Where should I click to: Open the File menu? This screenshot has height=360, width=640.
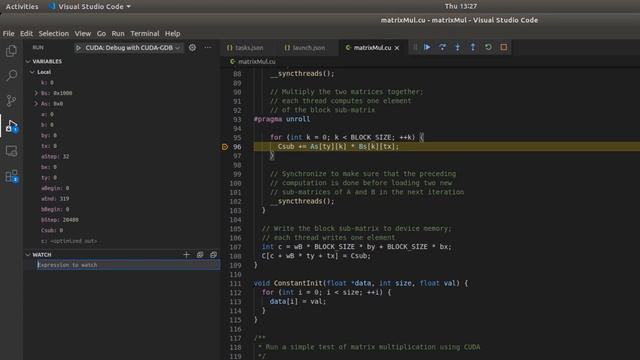(x=8, y=33)
